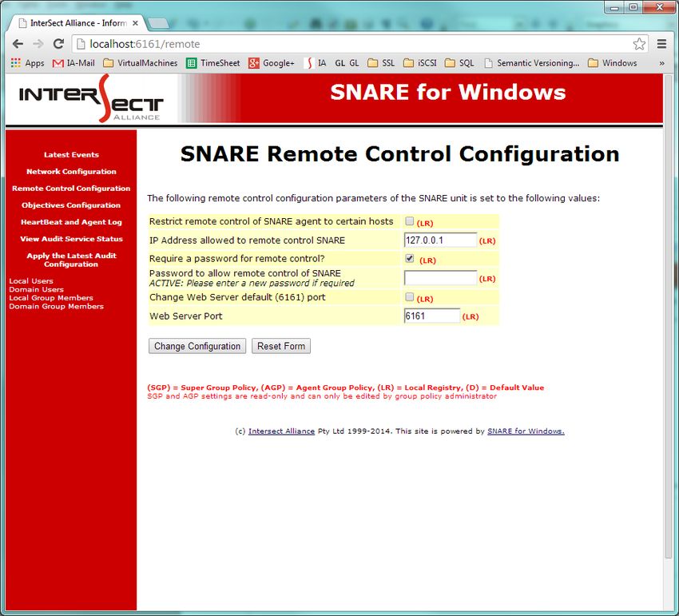Maximize the browser window
Image resolution: width=679 pixels, height=616 pixels.
pos(633,7)
